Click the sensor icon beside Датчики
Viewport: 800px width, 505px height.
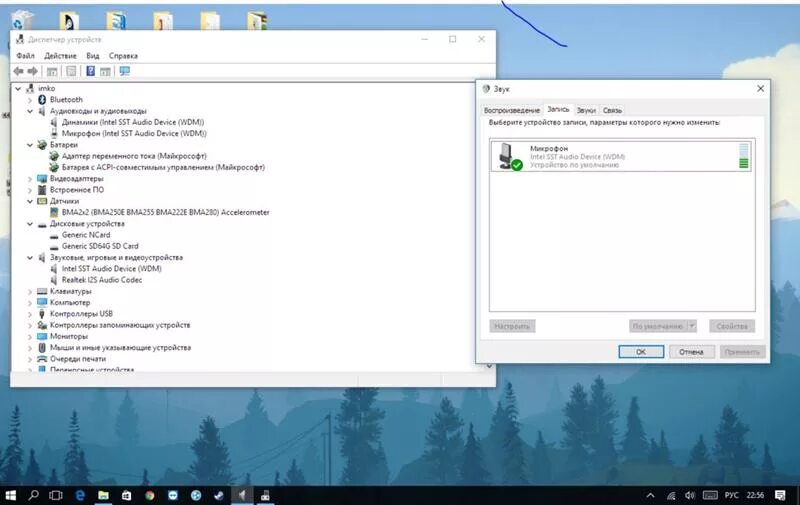pyautogui.click(x=42, y=201)
